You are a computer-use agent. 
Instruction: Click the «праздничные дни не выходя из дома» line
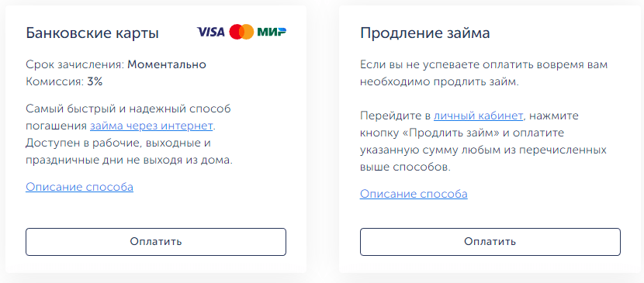[130, 160]
